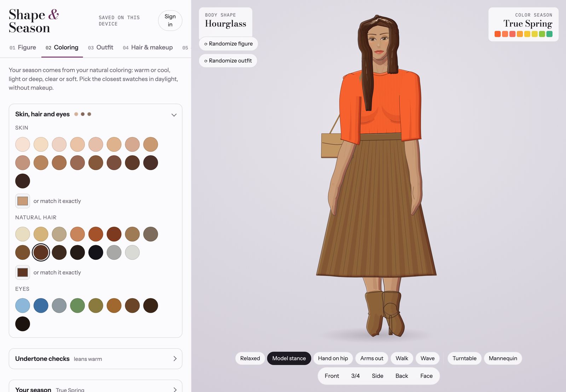Choose the Hand on hip pose

tap(333, 358)
